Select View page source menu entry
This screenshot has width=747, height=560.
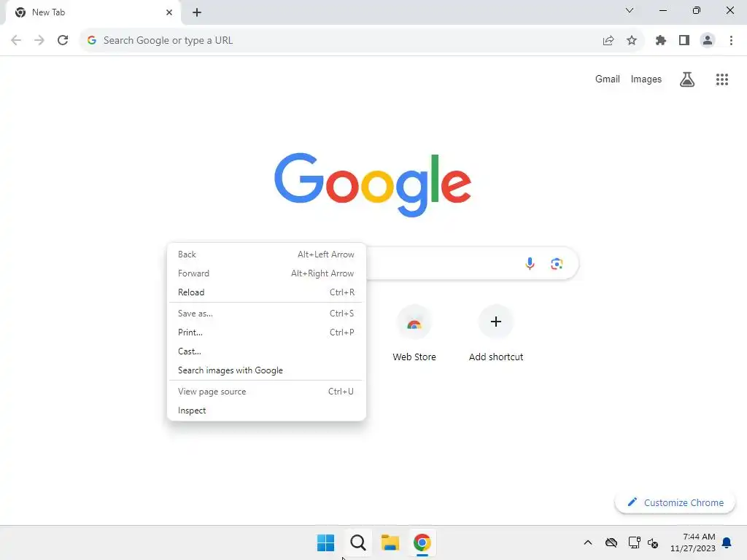pos(266,392)
